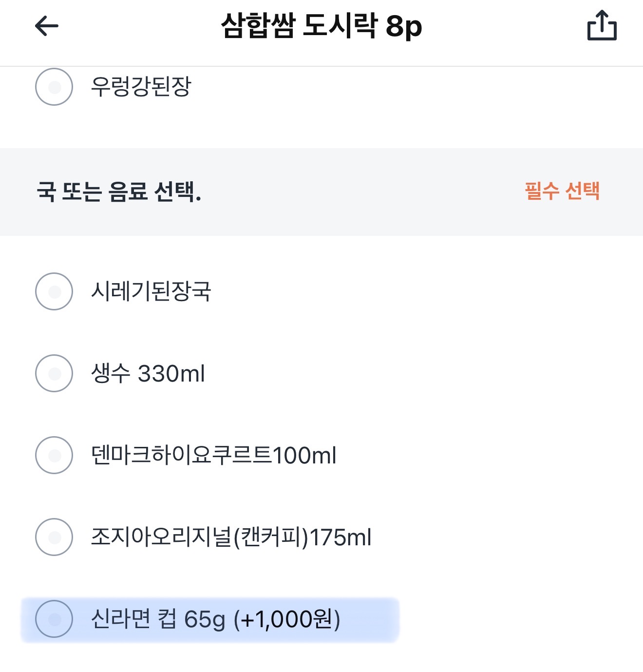Click the 신라면 컵 65g text label
This screenshot has width=643, height=672.
[158, 619]
